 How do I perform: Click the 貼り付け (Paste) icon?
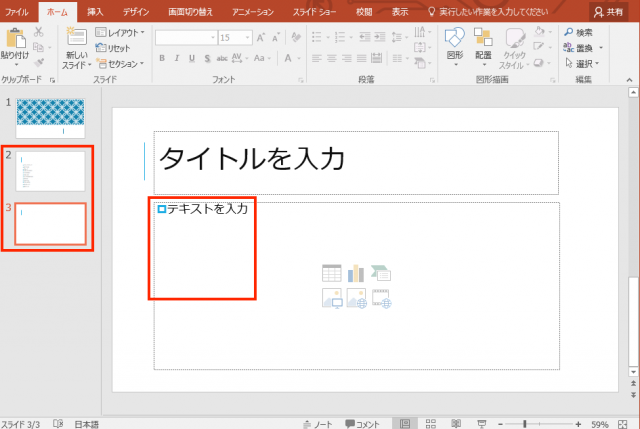[x=15, y=38]
